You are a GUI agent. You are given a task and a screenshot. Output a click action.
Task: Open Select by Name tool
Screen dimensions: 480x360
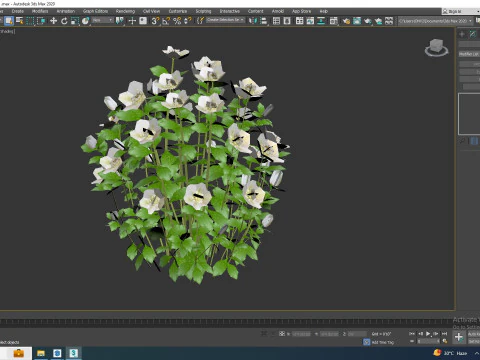[x=20, y=21]
